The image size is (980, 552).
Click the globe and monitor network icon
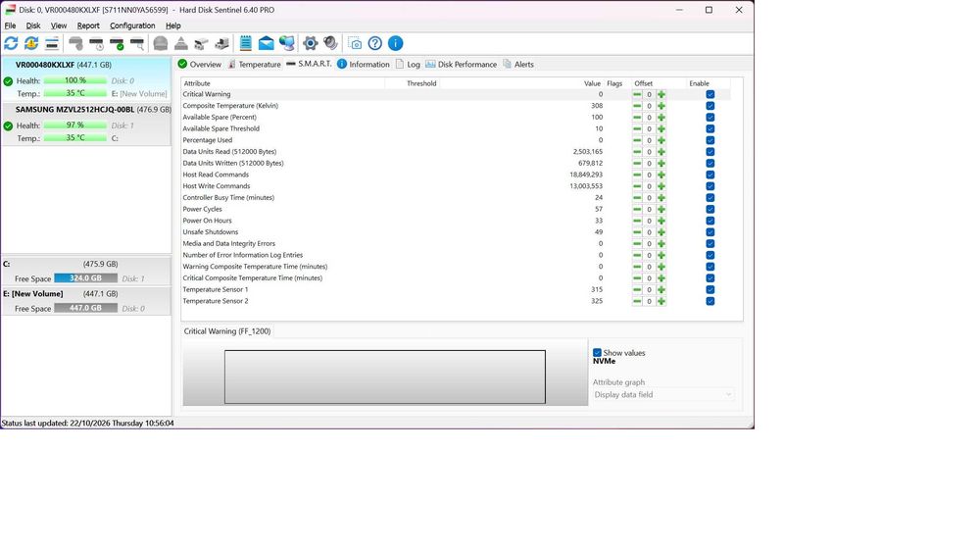pyautogui.click(x=287, y=43)
